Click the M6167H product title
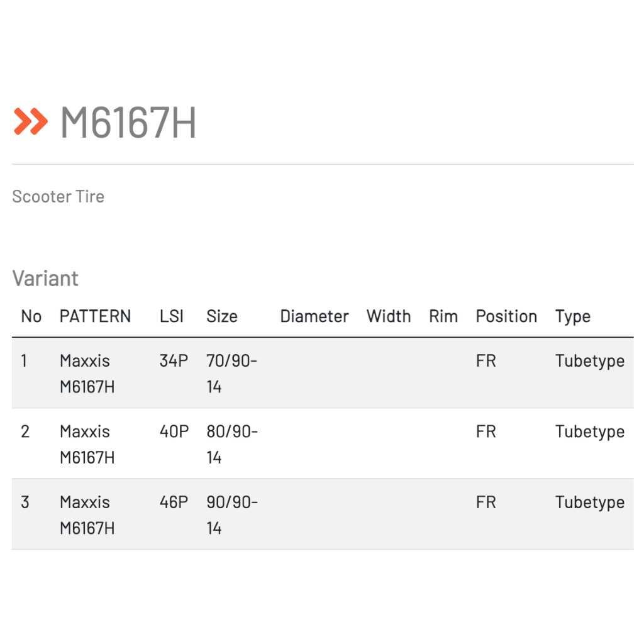Screen dimensions: 644x644 pyautogui.click(x=128, y=122)
